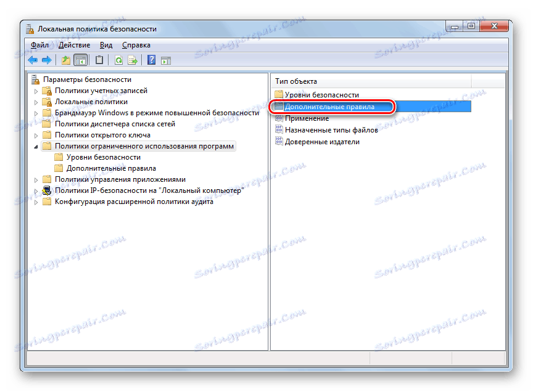
Task: Select Применение item
Action: 307,118
